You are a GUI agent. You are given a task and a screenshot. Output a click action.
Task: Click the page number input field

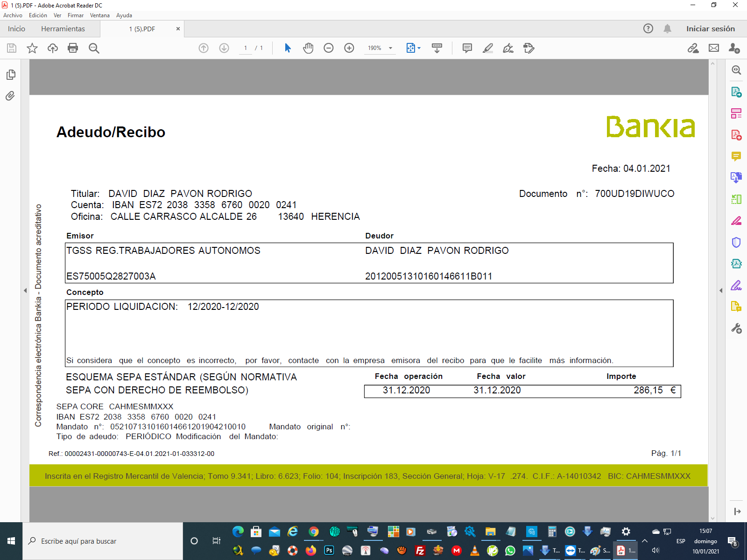246,48
